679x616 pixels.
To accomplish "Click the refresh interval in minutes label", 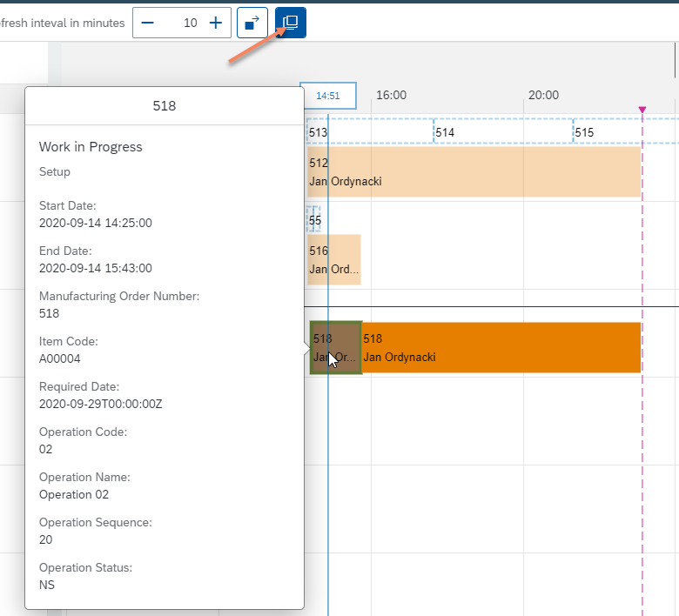I will (x=62, y=23).
